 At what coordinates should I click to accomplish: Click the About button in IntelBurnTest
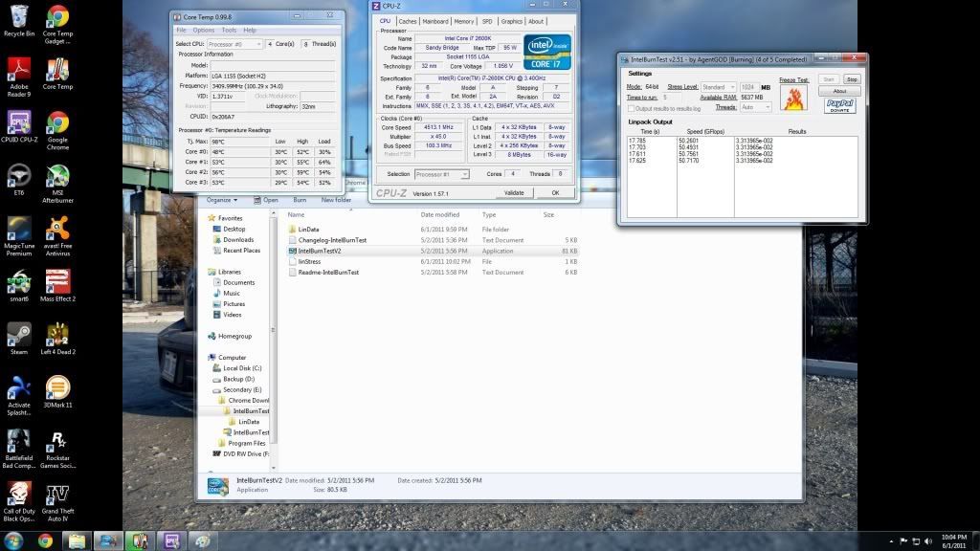[839, 91]
